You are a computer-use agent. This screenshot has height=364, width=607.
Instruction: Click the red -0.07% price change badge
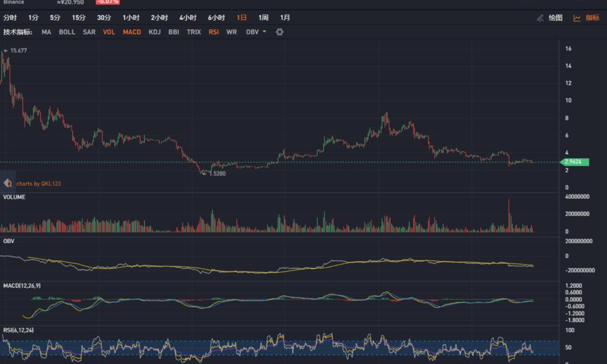[x=108, y=2]
